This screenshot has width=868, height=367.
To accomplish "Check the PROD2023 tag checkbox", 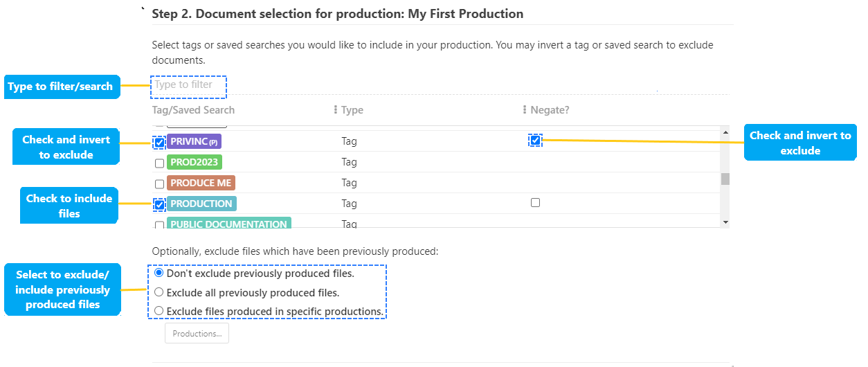I will point(159,163).
